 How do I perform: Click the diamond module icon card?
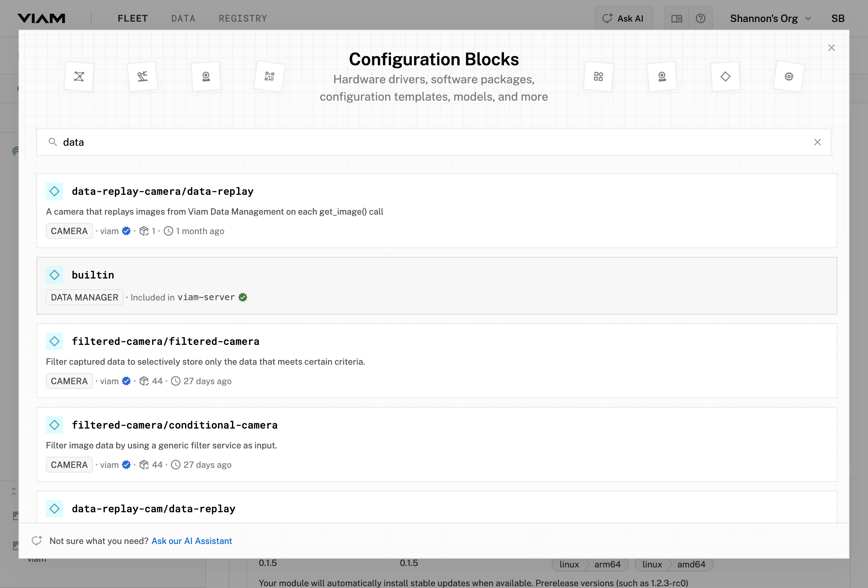[725, 76]
